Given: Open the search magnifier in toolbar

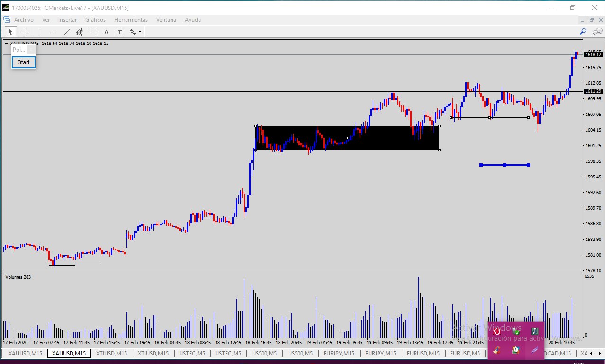Looking at the screenshot, I should pos(583,32).
